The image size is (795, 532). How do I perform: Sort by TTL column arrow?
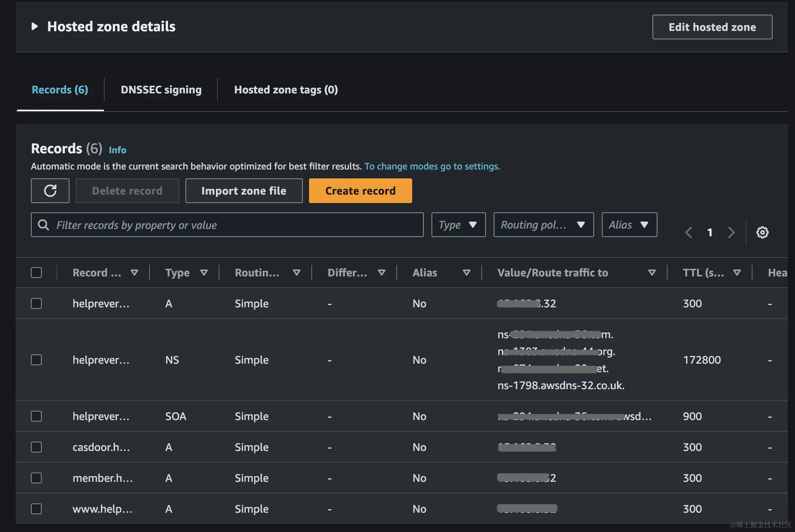[x=737, y=273]
